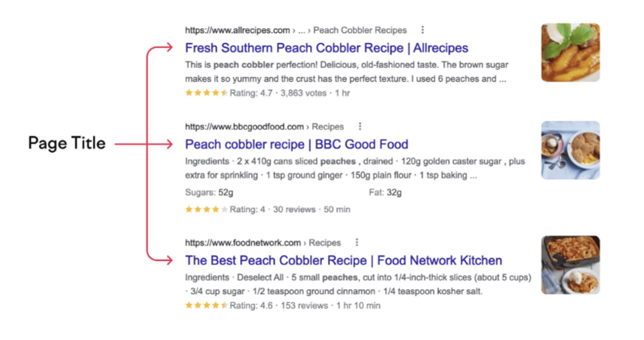644x340 pixels.
Task: Click the https://www.bbcgoodfood.com URL text
Action: (244, 127)
